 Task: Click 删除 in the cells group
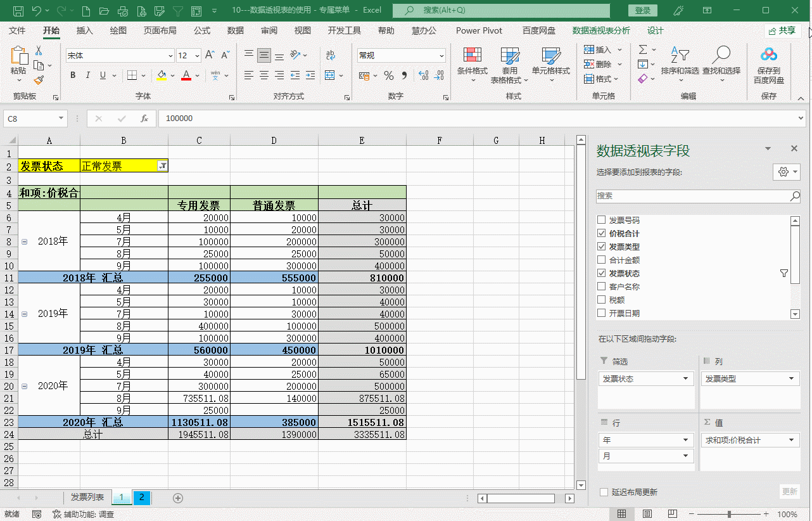[603, 64]
